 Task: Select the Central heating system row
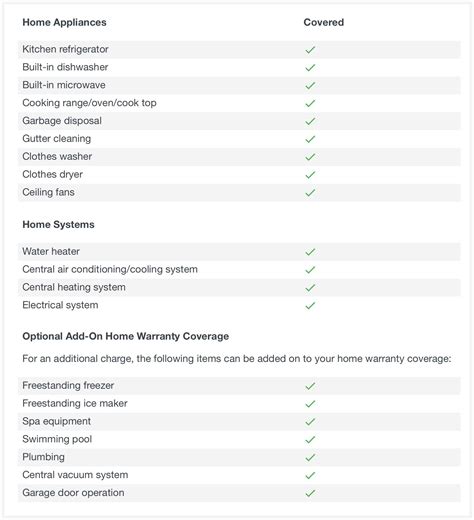(239, 287)
